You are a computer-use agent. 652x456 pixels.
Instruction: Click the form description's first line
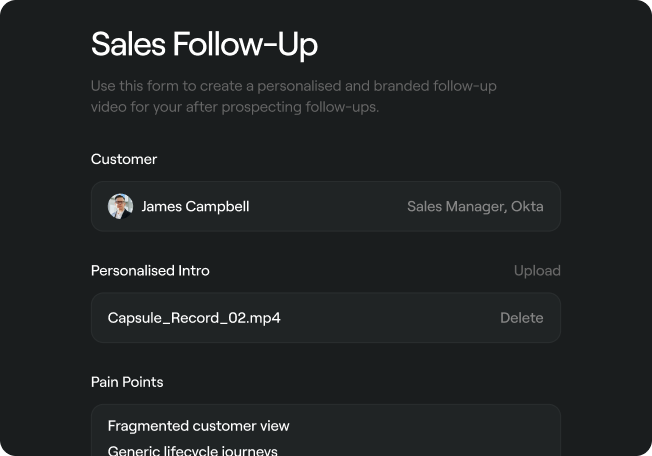(293, 86)
